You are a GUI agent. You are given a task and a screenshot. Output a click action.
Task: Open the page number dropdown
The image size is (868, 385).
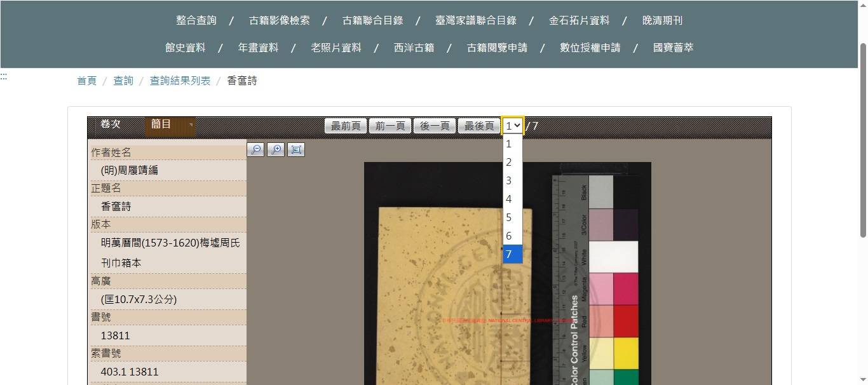coord(513,126)
